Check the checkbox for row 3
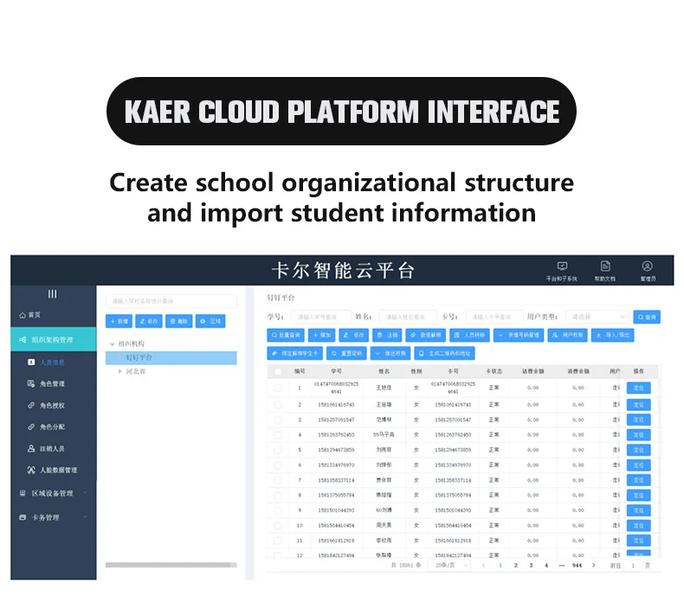This screenshot has height=616, width=684. tap(278, 420)
